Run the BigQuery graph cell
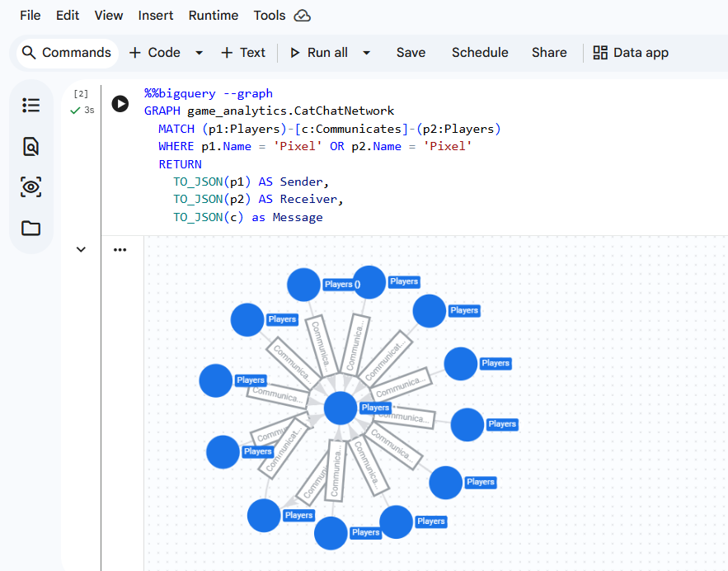Viewport: 728px width, 571px height. (120, 104)
